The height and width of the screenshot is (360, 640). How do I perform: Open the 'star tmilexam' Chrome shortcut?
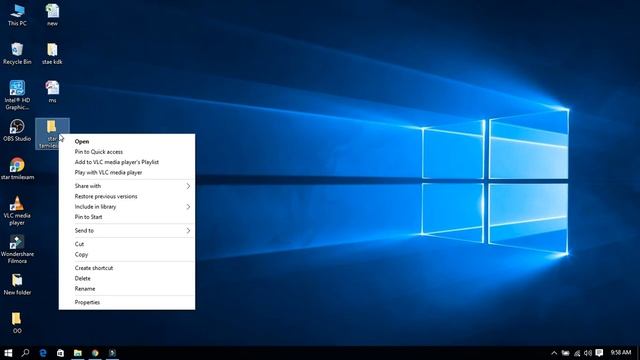click(x=17, y=169)
